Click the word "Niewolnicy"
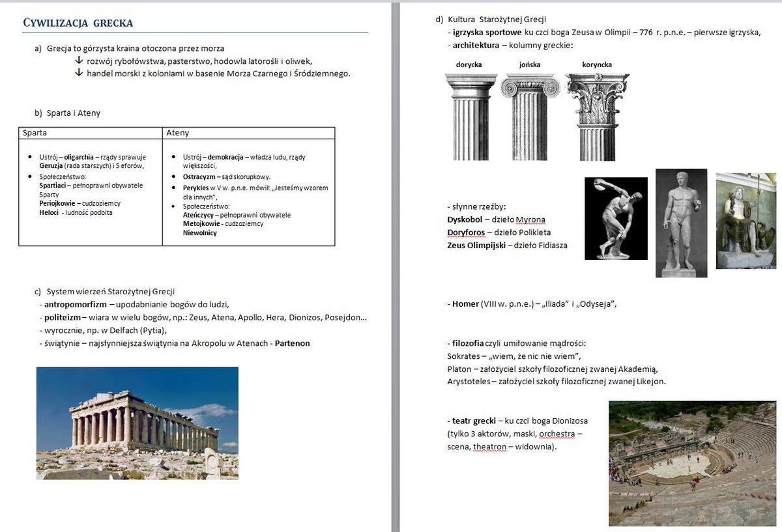The width and height of the screenshot is (782, 532). pos(200,232)
